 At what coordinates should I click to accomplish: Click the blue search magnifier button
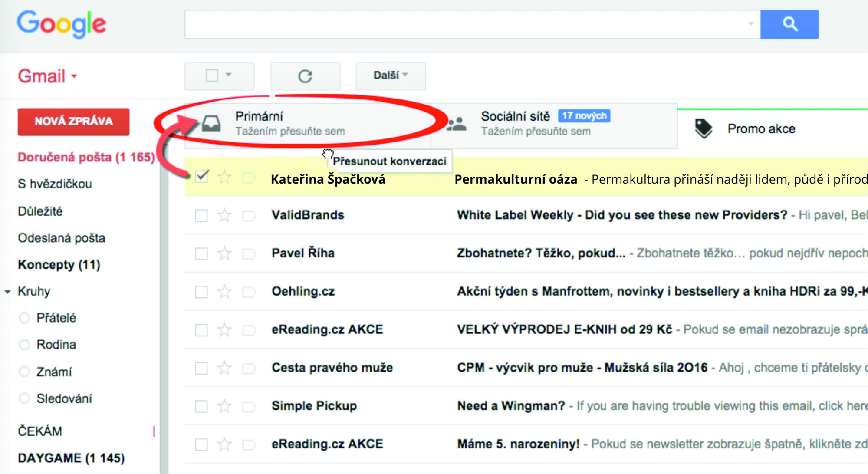click(x=789, y=24)
